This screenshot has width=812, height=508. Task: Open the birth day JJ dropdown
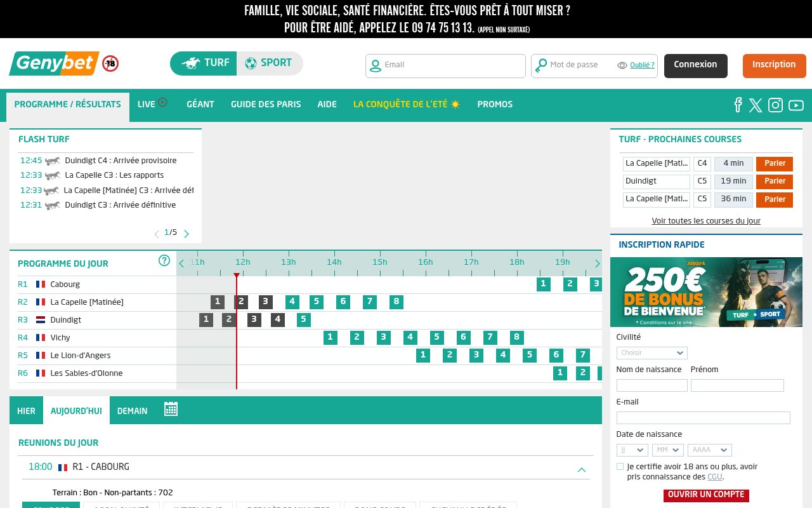tap(632, 450)
